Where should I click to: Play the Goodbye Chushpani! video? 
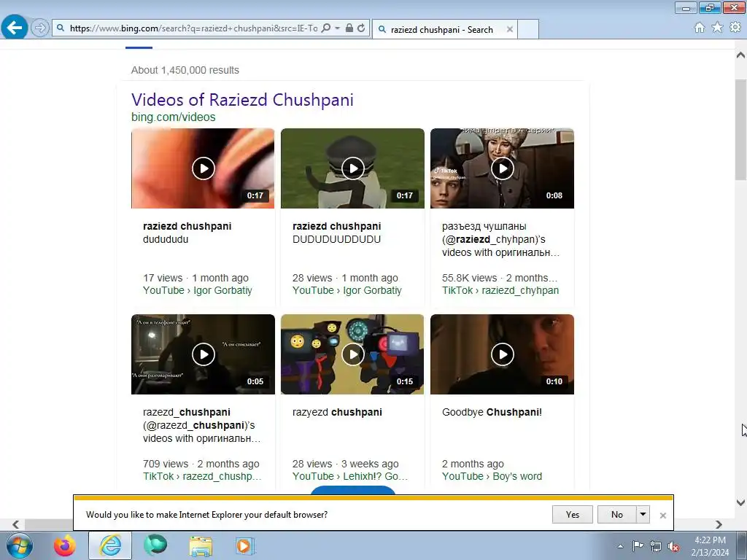[502, 354]
